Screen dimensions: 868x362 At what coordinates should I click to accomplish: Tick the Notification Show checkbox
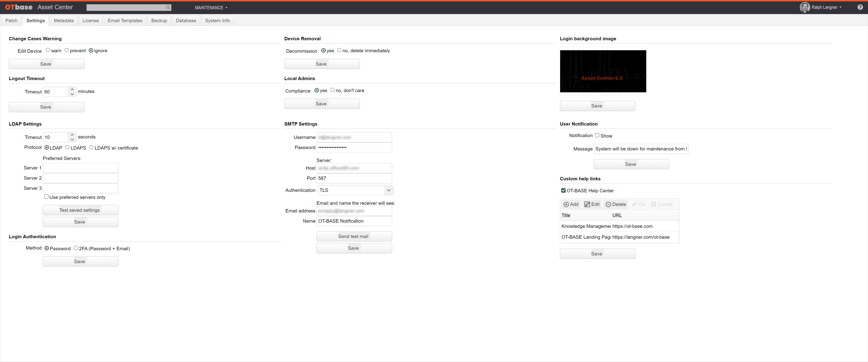597,135
